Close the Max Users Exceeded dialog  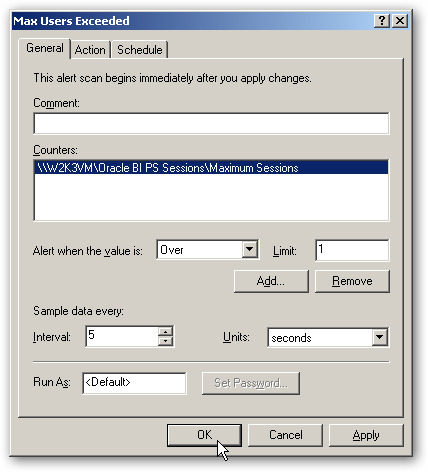point(400,21)
